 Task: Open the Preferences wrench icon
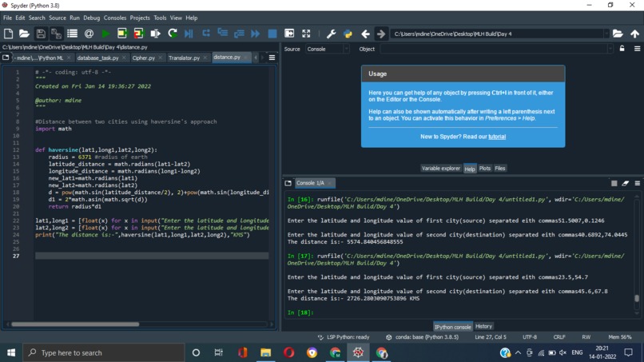pyautogui.click(x=331, y=34)
